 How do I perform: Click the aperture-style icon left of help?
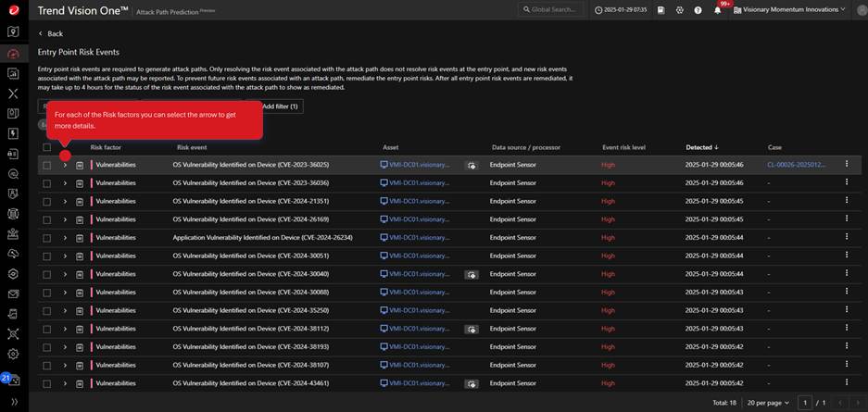[680, 10]
